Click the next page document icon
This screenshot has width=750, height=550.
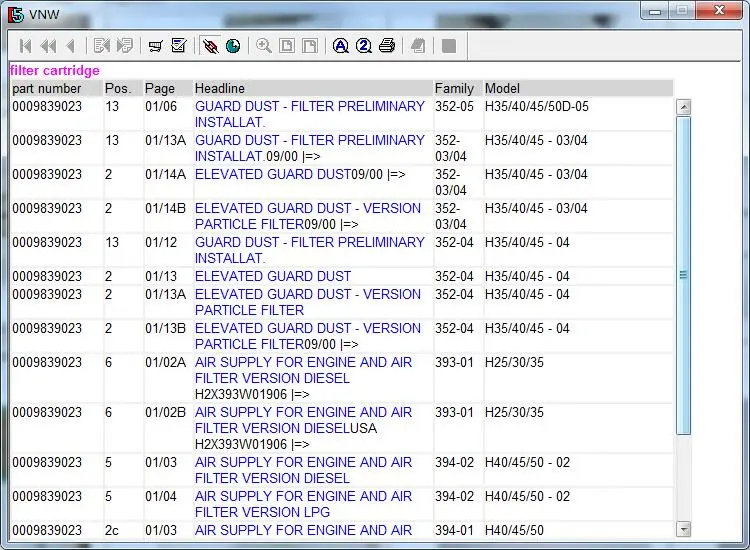coord(125,46)
